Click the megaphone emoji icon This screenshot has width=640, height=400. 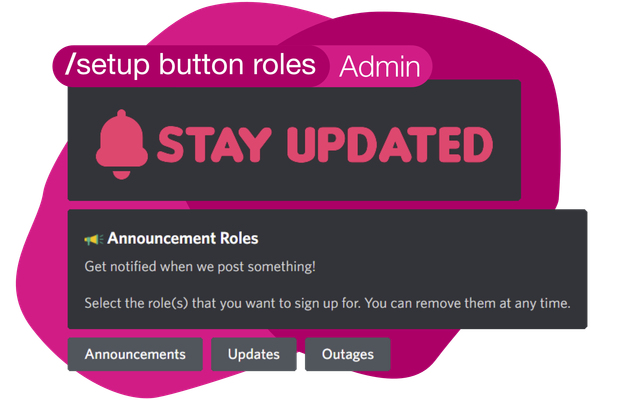tap(93, 239)
